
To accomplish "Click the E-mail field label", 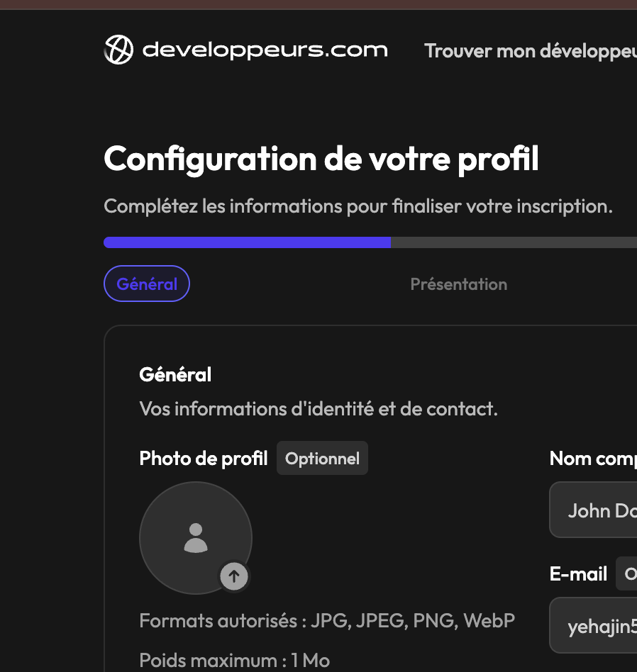I will coord(578,573).
